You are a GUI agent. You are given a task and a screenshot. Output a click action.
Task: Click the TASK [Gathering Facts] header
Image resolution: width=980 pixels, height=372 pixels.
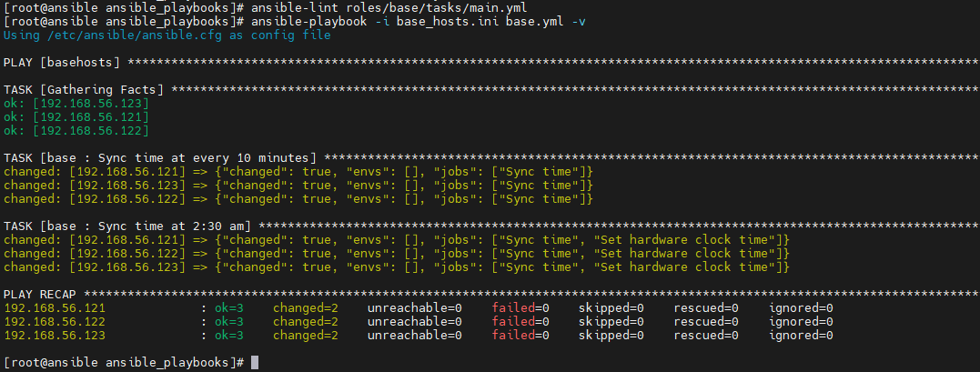(491, 90)
